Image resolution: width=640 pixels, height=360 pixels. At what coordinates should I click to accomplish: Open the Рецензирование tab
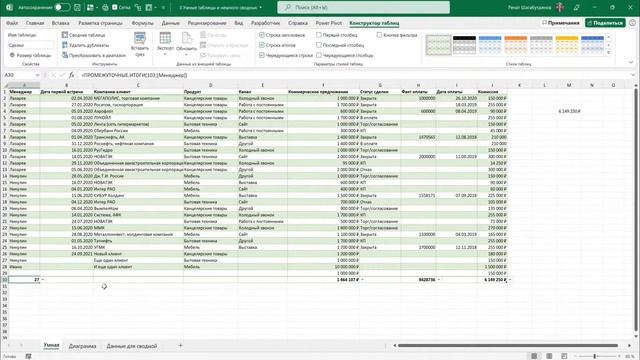point(207,23)
